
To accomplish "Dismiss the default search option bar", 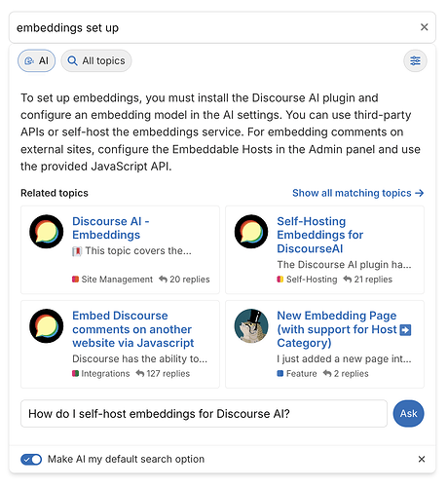I will pos(422,459).
